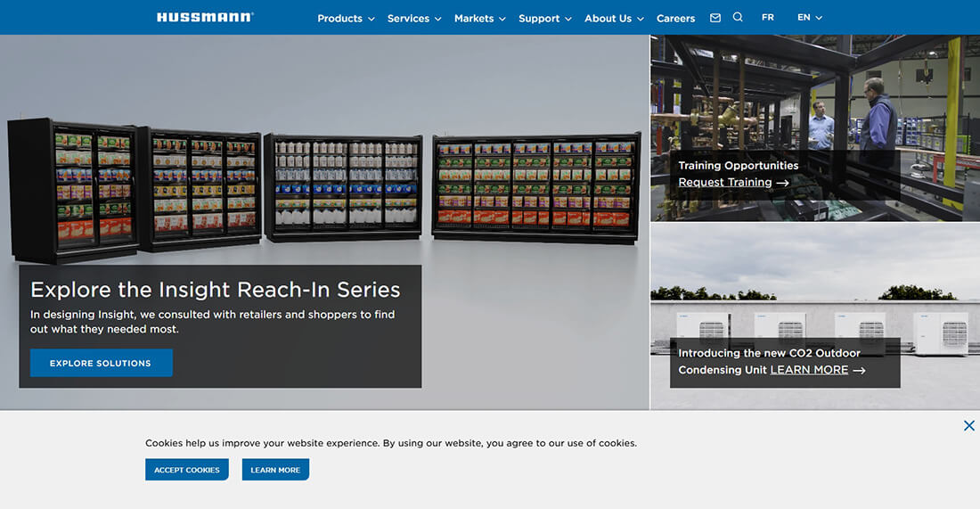Click the arrow beside LEARN MORE
This screenshot has height=509, width=980.
pyautogui.click(x=859, y=371)
